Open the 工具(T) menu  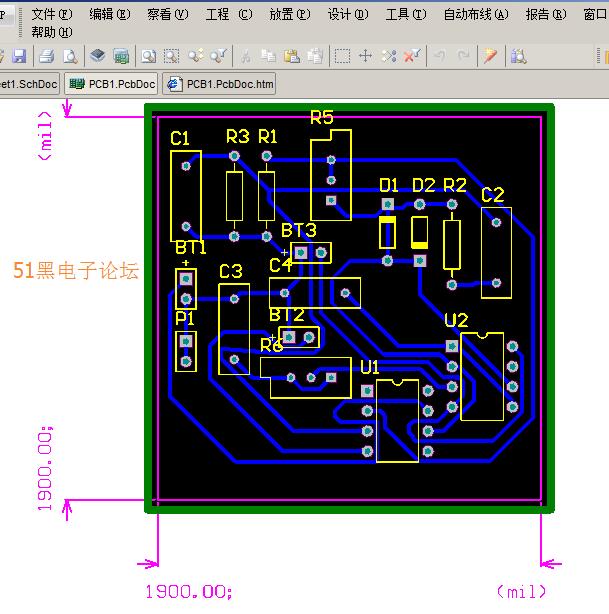tap(406, 14)
